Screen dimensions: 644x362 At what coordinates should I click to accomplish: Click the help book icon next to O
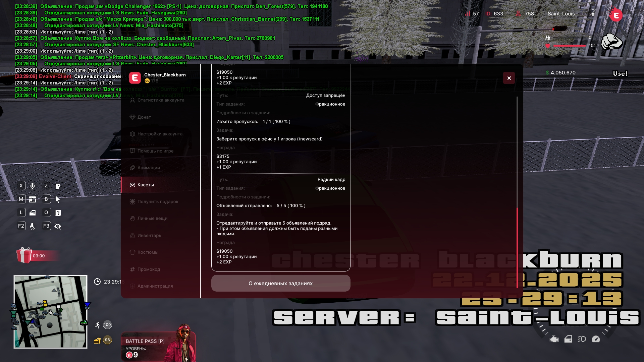58,213
